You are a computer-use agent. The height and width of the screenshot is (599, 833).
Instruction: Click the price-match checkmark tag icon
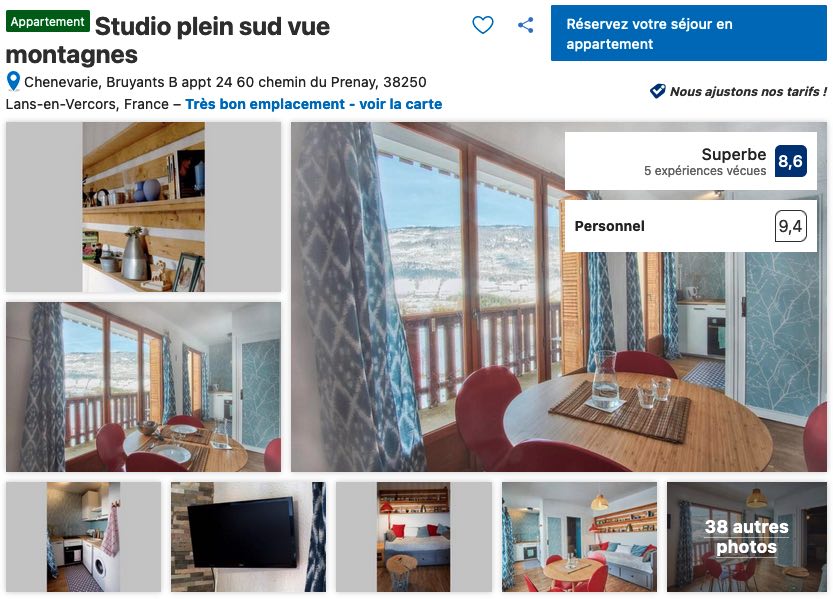coord(658,91)
